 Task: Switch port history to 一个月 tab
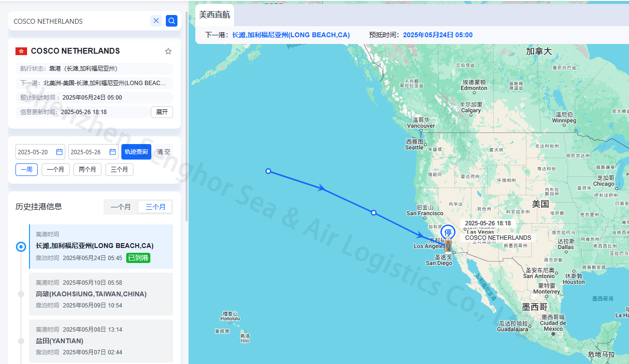[x=121, y=207]
